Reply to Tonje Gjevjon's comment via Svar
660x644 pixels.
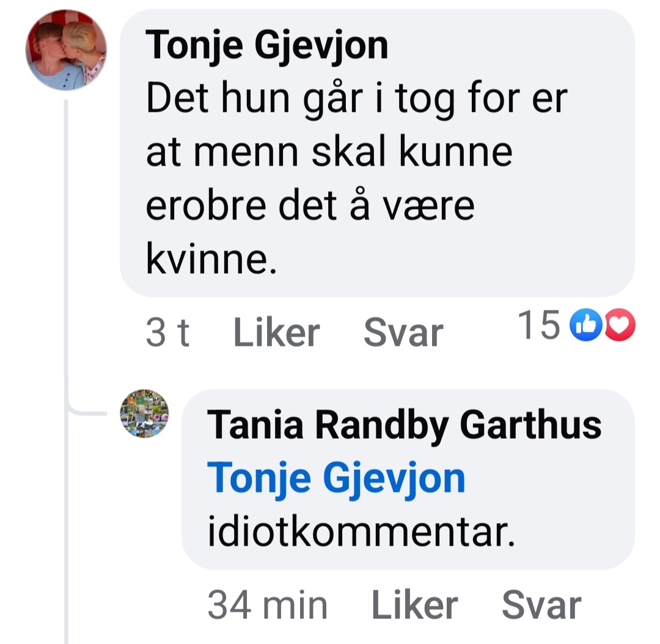403,334
